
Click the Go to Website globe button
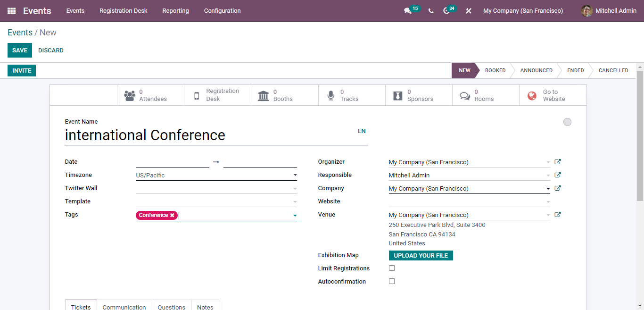click(553, 95)
